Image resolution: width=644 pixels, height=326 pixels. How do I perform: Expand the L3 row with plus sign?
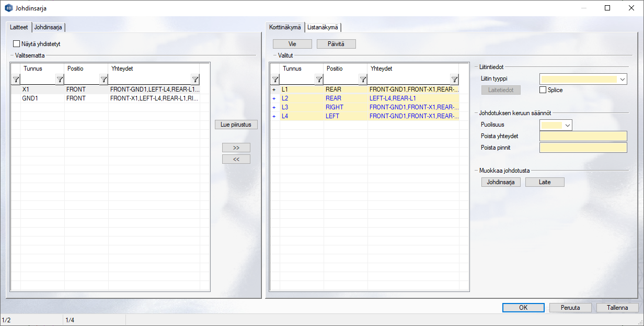coord(274,107)
